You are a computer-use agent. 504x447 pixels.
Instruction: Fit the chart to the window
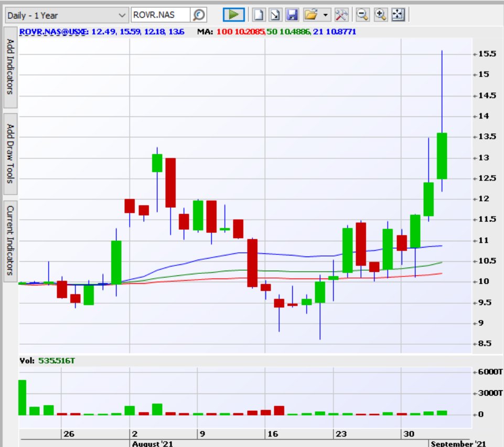(394, 14)
